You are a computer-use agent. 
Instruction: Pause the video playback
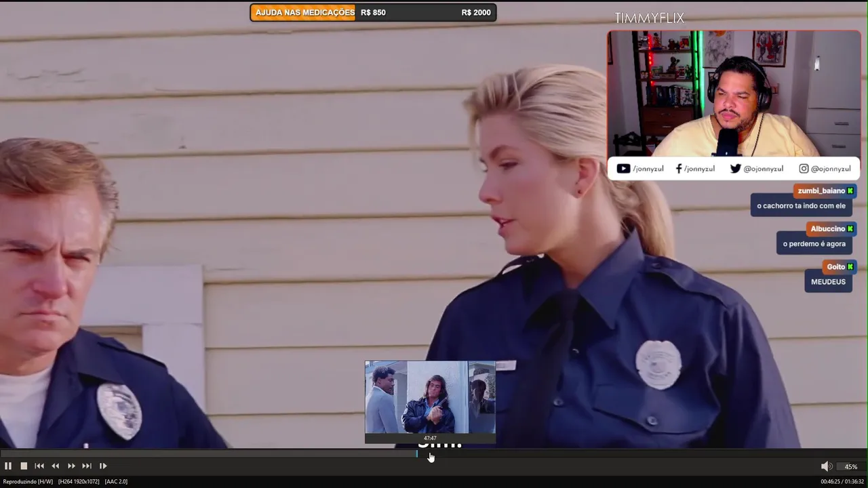point(8,466)
